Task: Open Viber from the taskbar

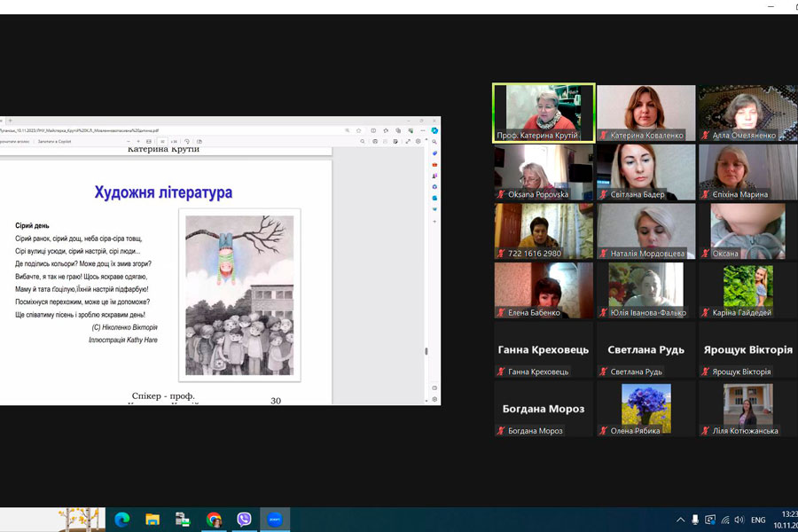Action: click(x=244, y=520)
